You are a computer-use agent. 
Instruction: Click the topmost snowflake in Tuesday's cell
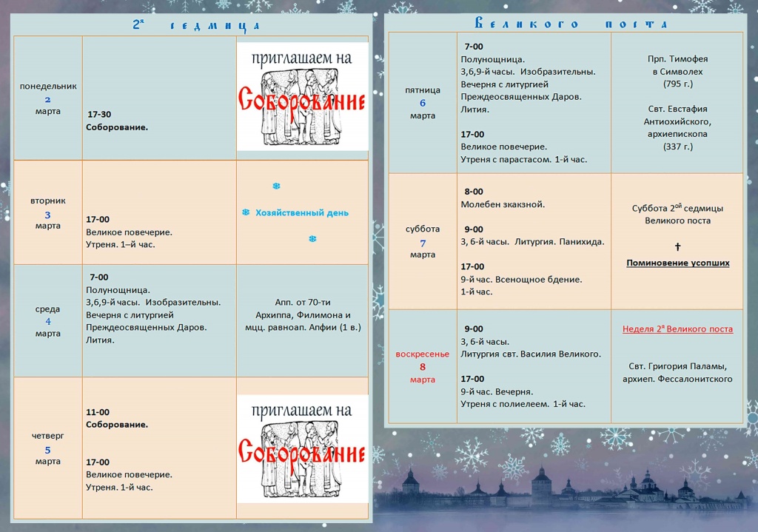tap(276, 186)
